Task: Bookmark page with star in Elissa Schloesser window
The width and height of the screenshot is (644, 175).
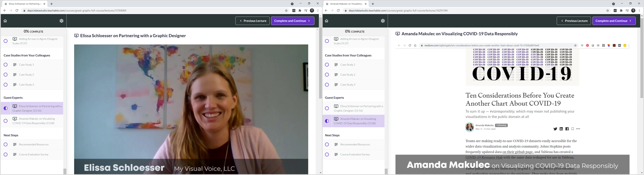Action: pos(286,11)
